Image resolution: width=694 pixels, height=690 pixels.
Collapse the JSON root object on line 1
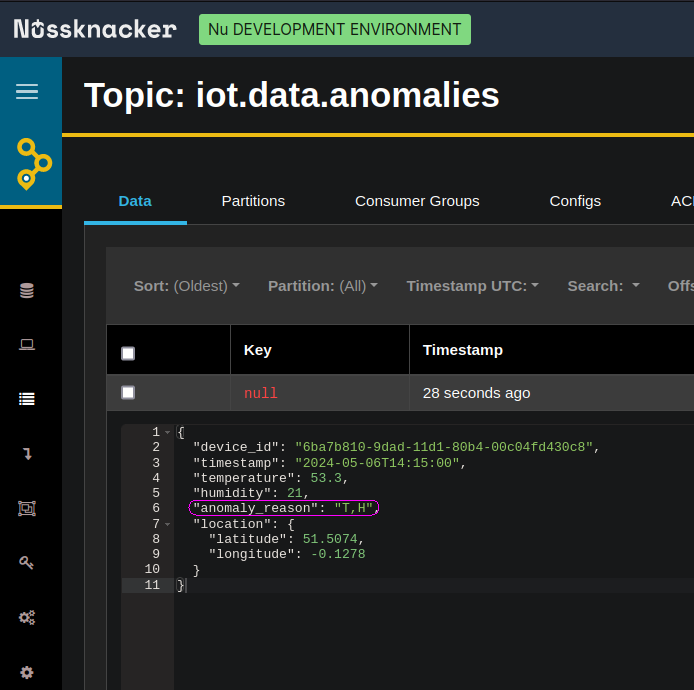coord(168,432)
